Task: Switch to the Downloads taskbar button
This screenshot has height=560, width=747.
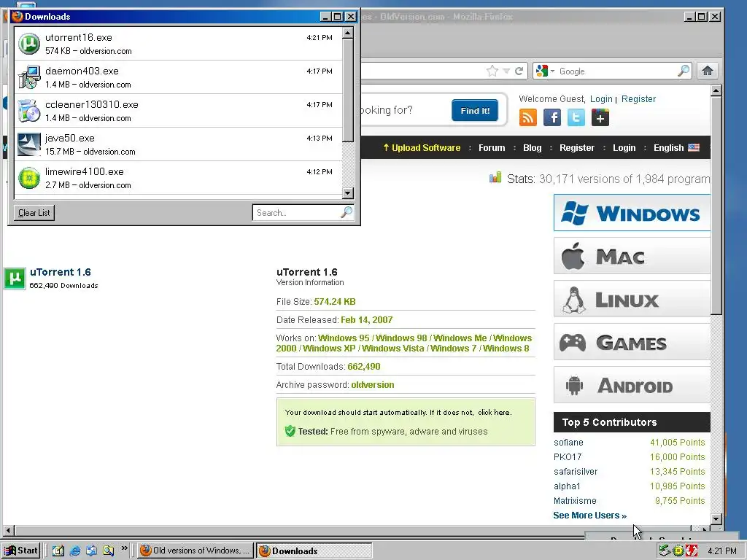Action: (x=314, y=551)
